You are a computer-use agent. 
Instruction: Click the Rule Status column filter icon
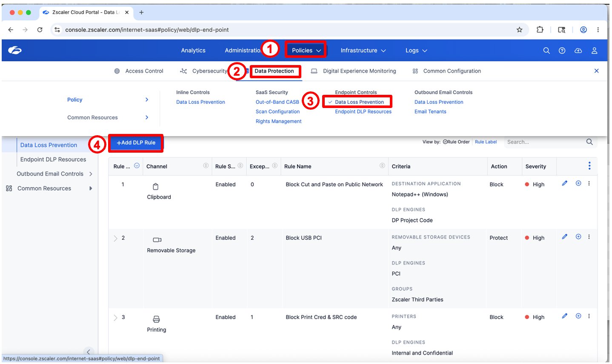click(x=240, y=166)
